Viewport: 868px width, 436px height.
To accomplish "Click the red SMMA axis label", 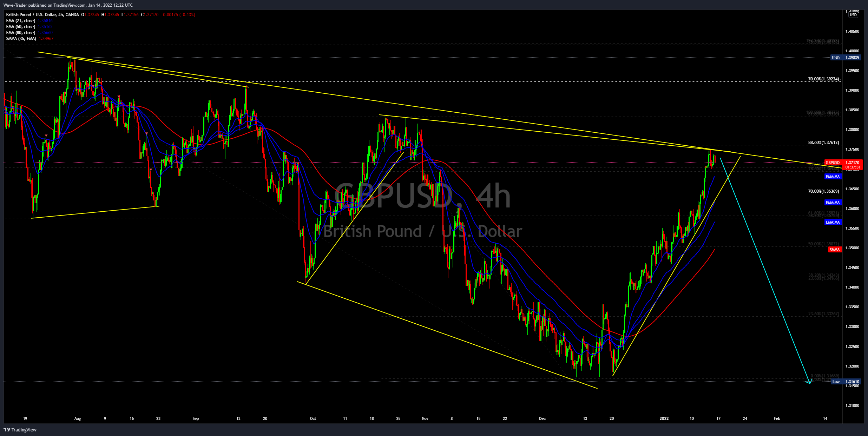I will pyautogui.click(x=835, y=250).
